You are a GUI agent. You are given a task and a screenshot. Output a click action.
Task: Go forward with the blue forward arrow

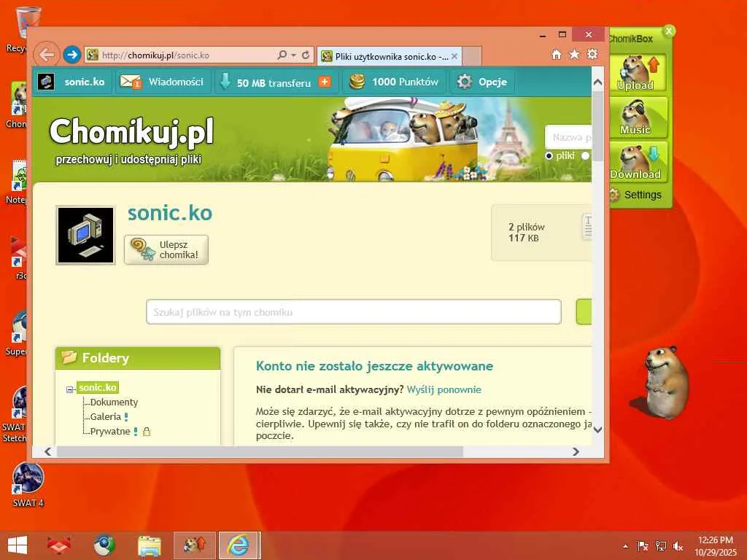[x=72, y=55]
